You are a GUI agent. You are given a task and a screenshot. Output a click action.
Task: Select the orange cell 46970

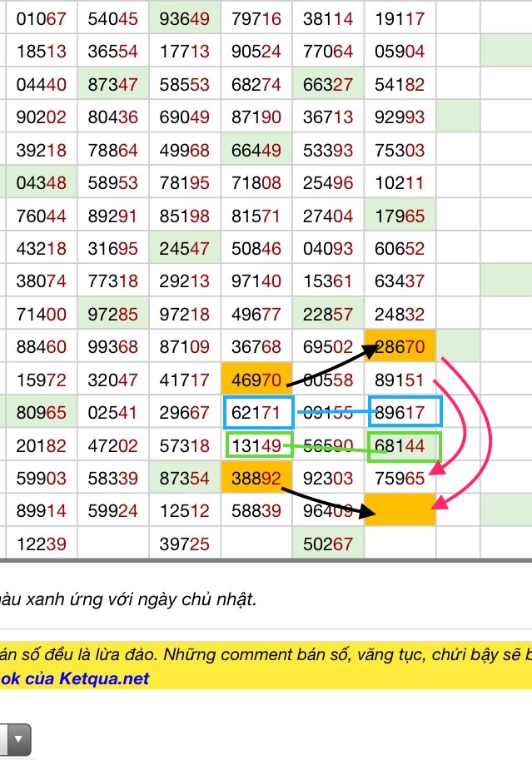point(256,379)
